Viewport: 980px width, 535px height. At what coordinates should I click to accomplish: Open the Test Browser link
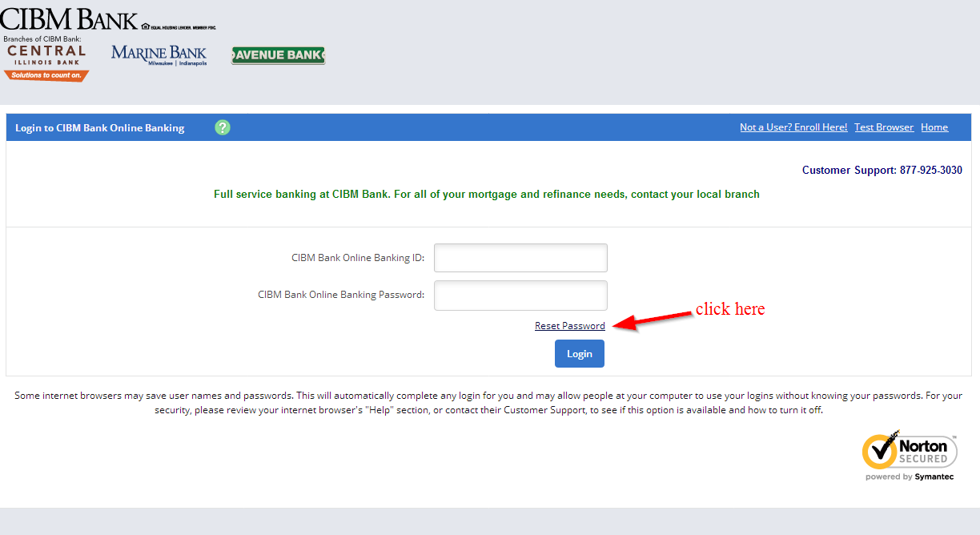coord(884,127)
